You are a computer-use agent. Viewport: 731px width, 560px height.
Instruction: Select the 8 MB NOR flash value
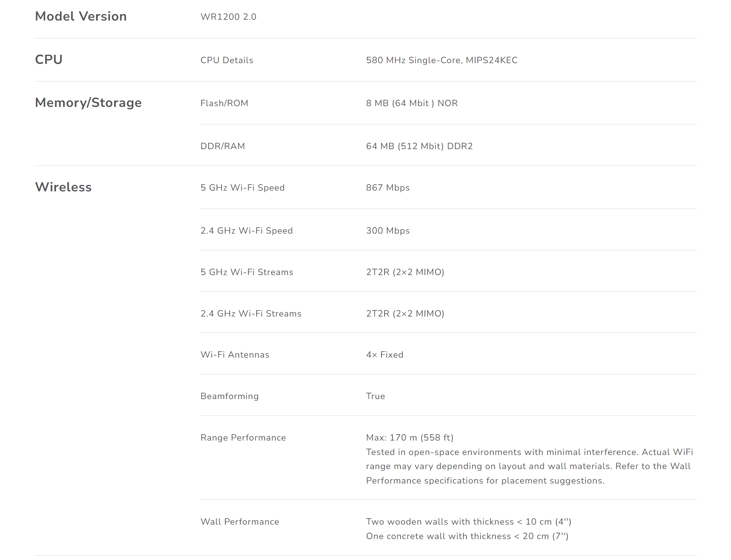(412, 103)
